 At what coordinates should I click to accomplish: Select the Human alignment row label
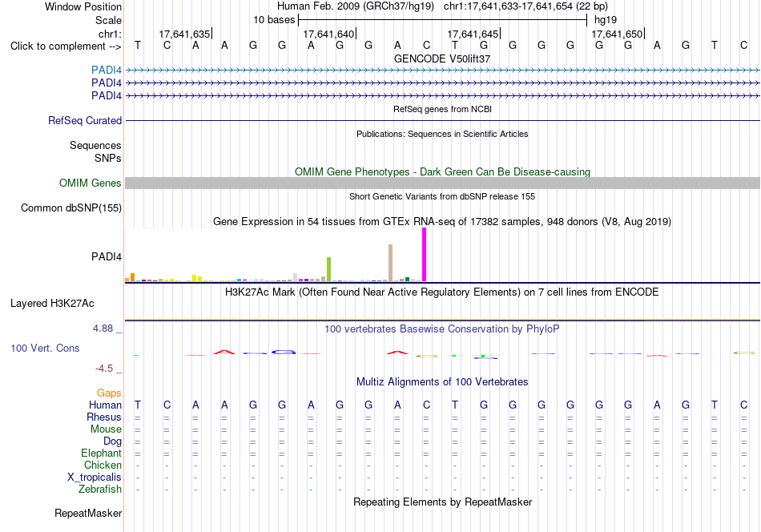(x=105, y=405)
